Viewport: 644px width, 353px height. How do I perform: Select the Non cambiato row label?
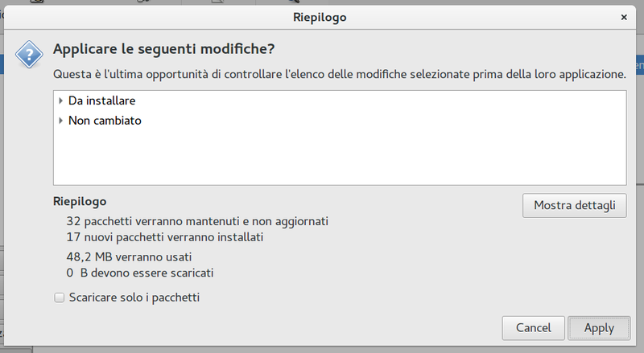(x=105, y=121)
